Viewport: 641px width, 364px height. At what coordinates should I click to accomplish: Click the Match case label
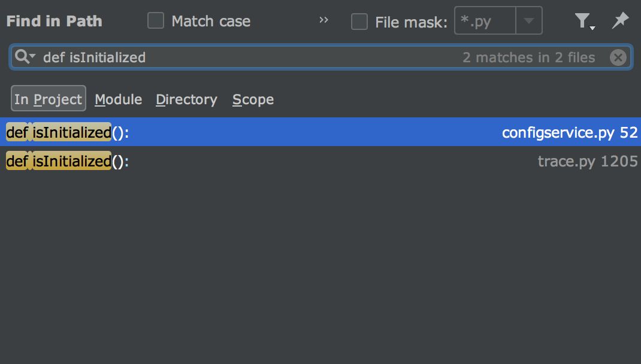click(x=211, y=21)
